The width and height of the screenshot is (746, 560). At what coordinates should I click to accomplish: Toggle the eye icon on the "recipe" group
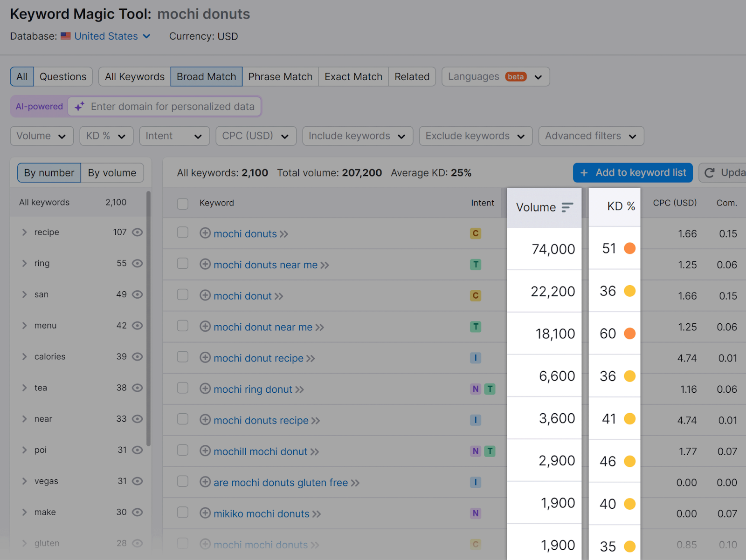click(x=137, y=232)
